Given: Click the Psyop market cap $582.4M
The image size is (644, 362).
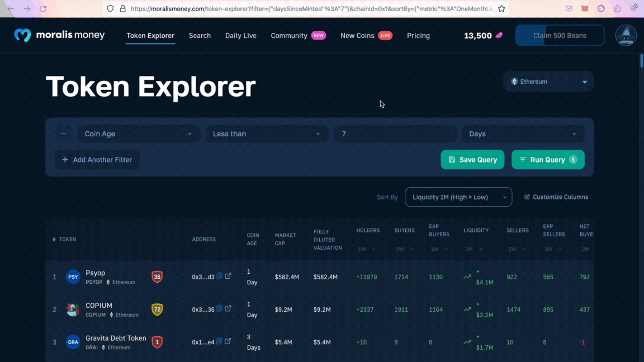Looking at the screenshot, I should coord(287,277).
